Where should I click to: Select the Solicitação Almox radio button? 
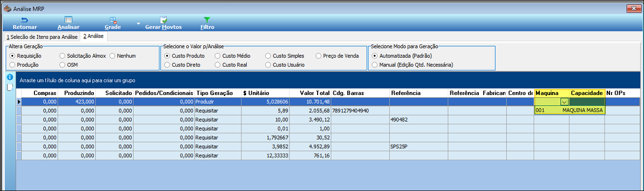(62, 56)
